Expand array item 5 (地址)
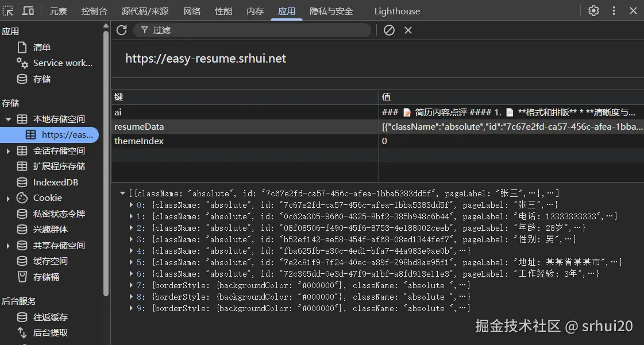 pyautogui.click(x=131, y=262)
